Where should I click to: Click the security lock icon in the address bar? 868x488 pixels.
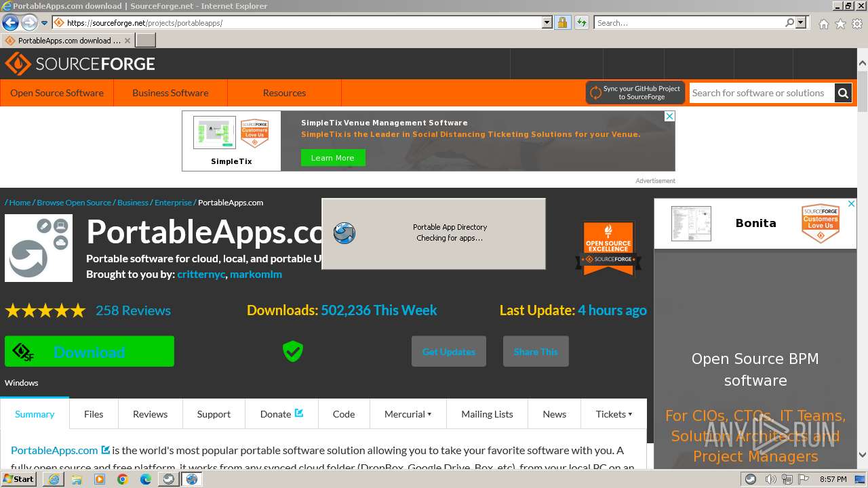pyautogui.click(x=562, y=22)
